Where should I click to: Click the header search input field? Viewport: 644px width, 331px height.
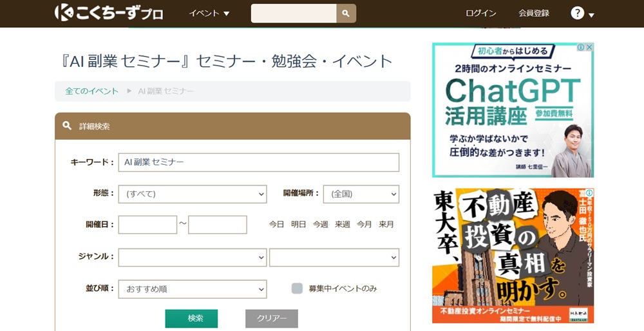point(294,14)
